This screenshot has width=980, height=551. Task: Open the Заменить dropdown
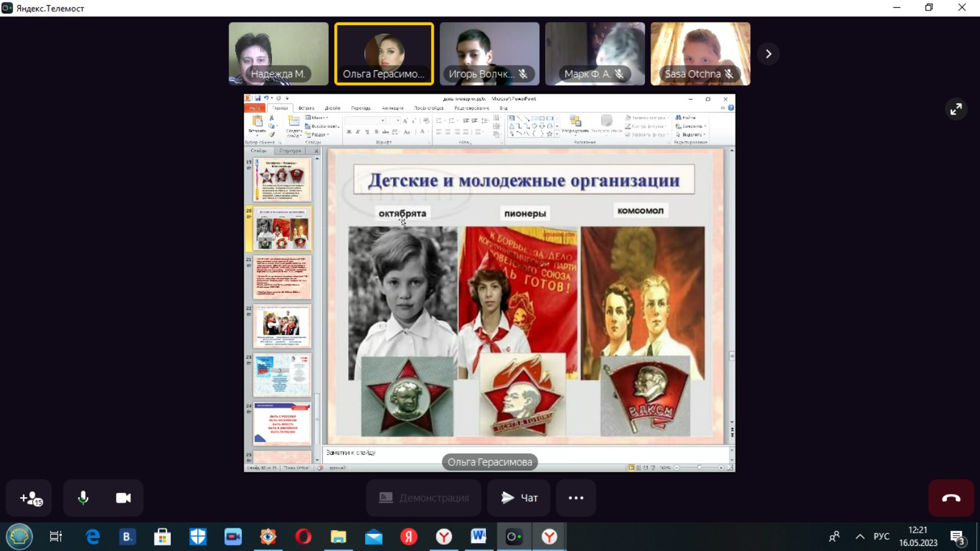pyautogui.click(x=691, y=126)
